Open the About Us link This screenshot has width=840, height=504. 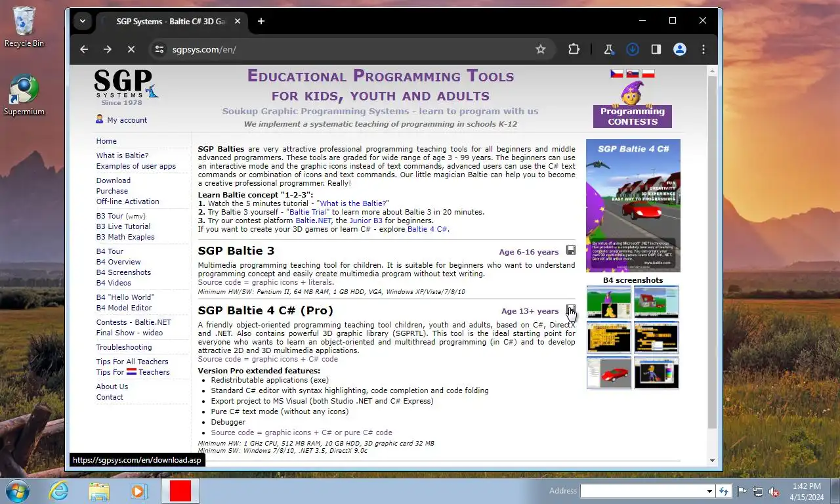click(112, 387)
